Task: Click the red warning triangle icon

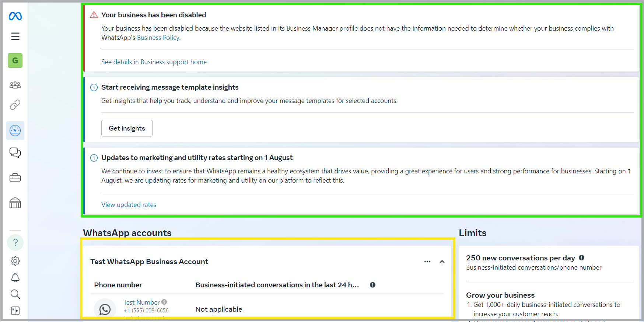Action: [x=94, y=15]
